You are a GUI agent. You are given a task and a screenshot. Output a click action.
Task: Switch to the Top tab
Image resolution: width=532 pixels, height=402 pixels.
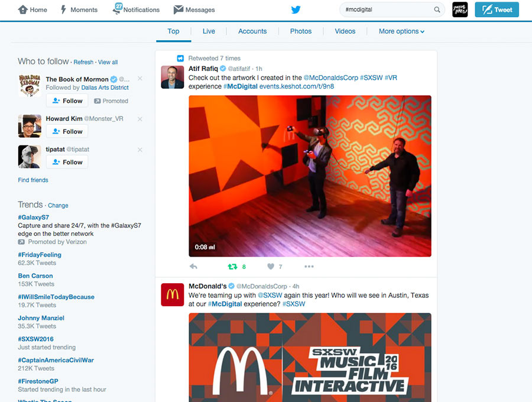click(173, 31)
